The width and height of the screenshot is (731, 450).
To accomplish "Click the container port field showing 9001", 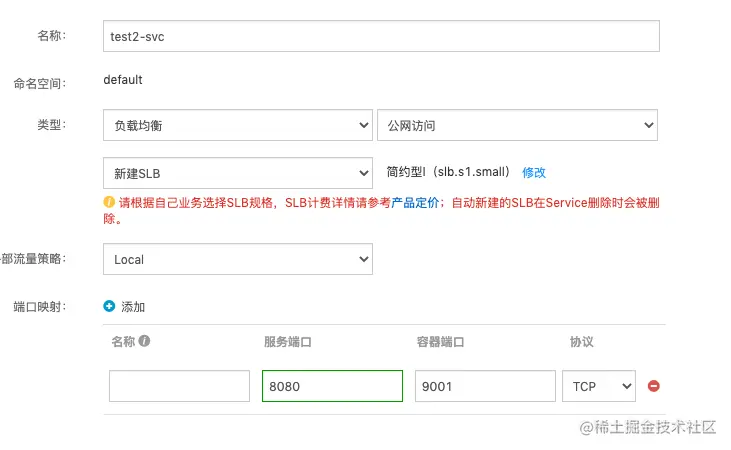I will pyautogui.click(x=485, y=386).
